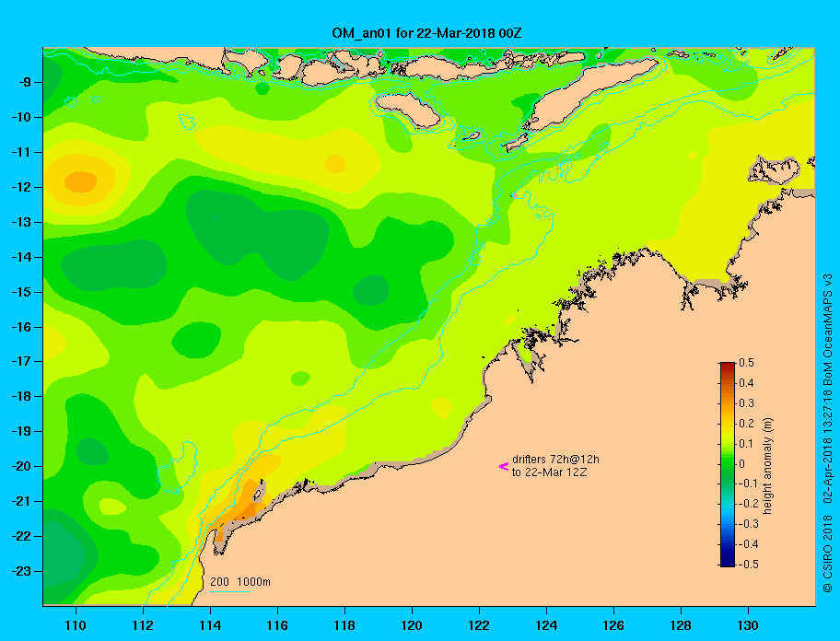The width and height of the screenshot is (840, 641).
Task: Click the 'to 22-Mar 12Z' label
Action: pos(549,472)
